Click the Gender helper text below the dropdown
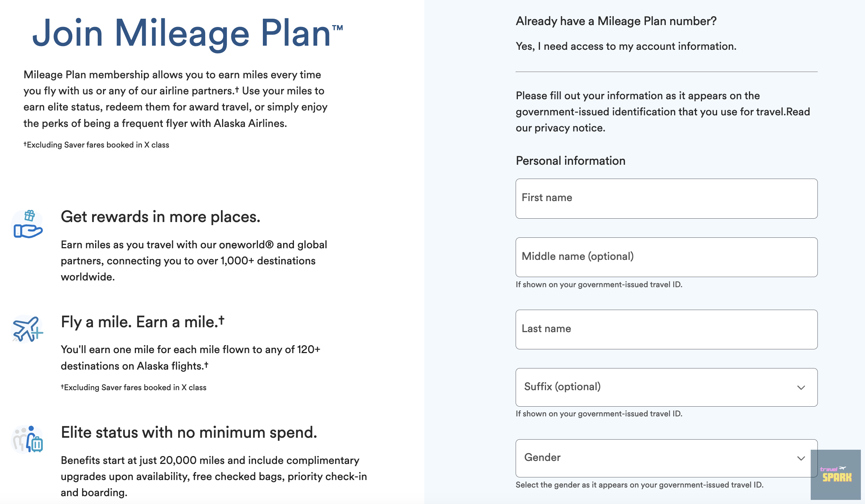Viewport: 865px width, 504px height. click(x=639, y=485)
